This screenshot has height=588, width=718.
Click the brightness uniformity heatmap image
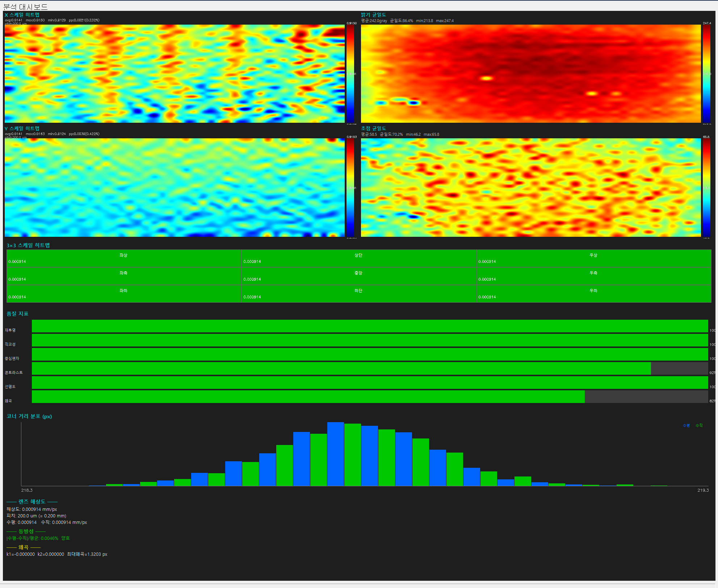[531, 73]
